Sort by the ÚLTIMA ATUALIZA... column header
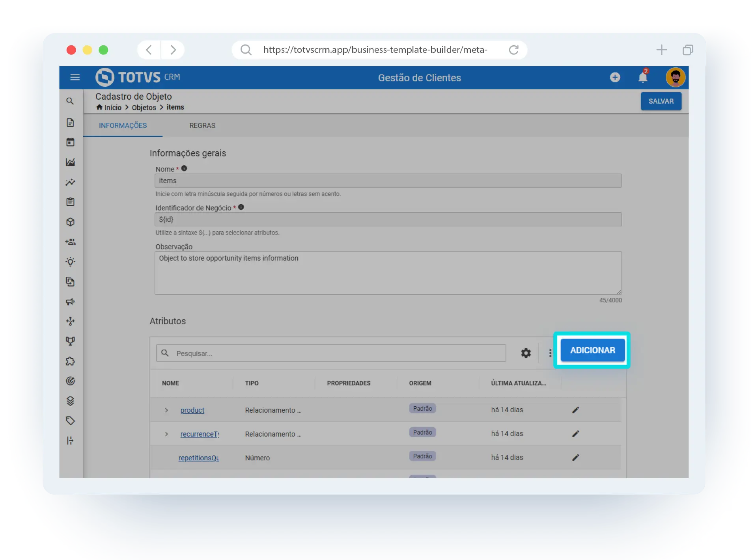756x560 pixels. pyautogui.click(x=518, y=383)
